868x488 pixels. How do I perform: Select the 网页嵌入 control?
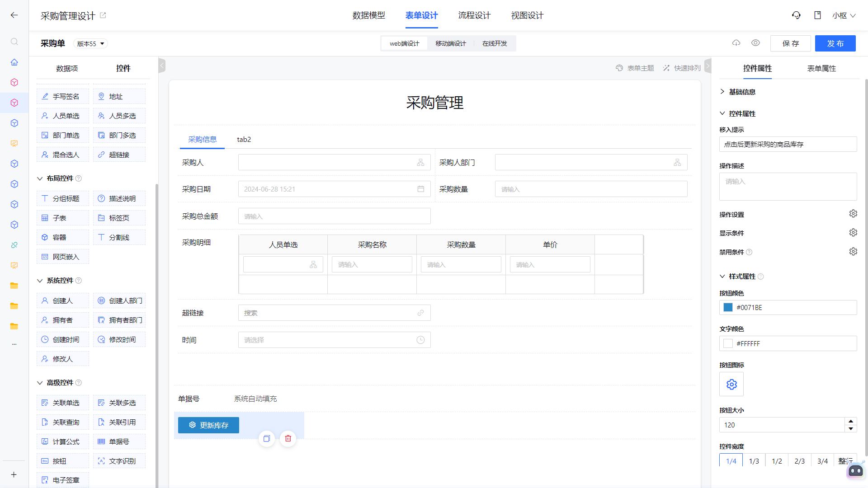(x=62, y=257)
